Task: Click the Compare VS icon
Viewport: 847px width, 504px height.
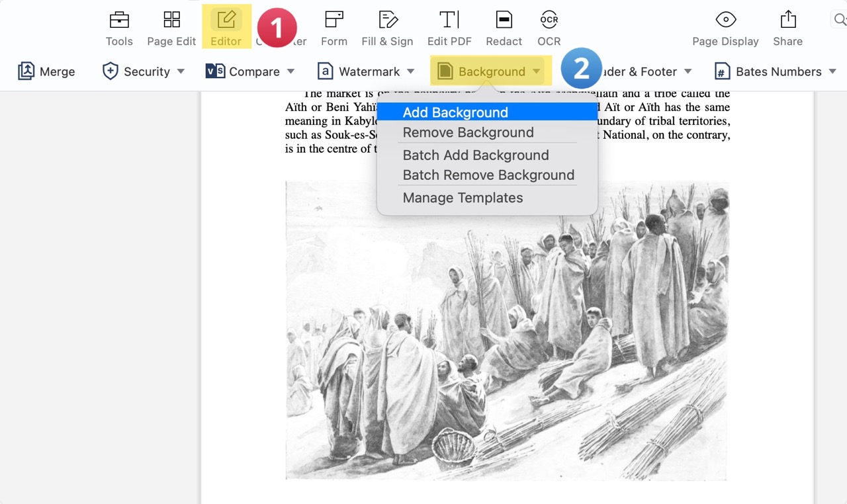Action: coord(215,71)
